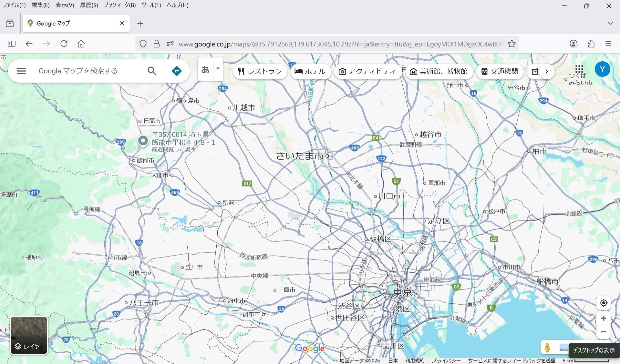Expand the Japanese input mode dropdown arrow
The height and width of the screenshot is (364, 620).
218,69
